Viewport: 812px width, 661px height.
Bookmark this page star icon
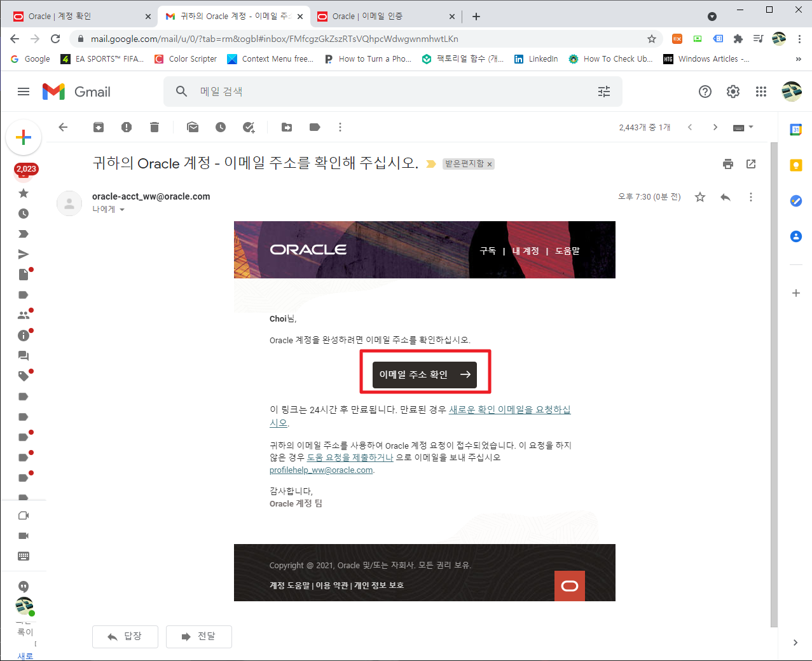tap(652, 39)
